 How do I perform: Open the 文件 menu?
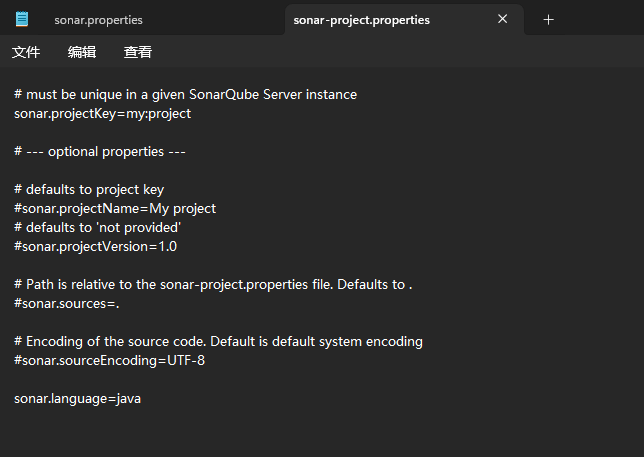pos(26,52)
